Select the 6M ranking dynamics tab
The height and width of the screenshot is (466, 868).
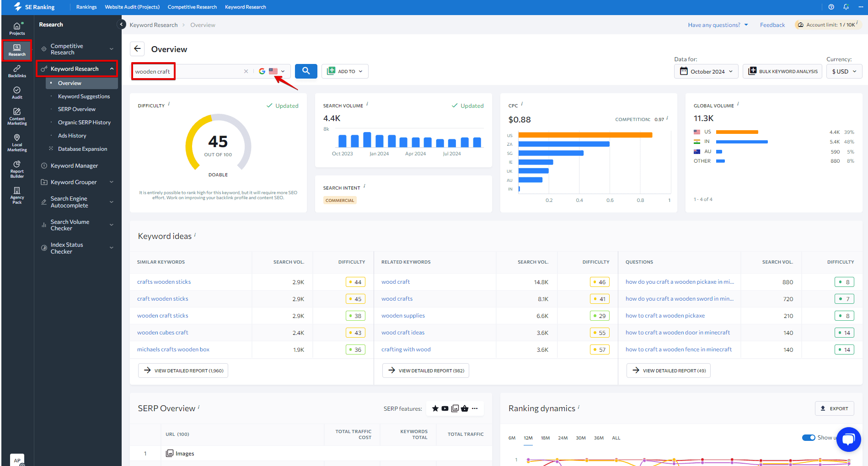(512, 438)
